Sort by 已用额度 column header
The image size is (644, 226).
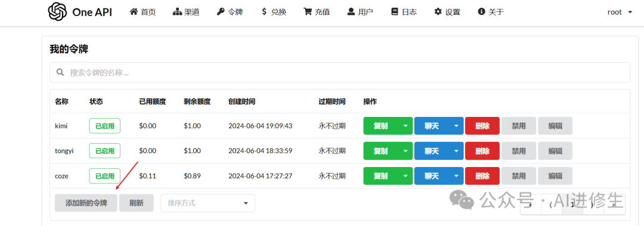153,101
